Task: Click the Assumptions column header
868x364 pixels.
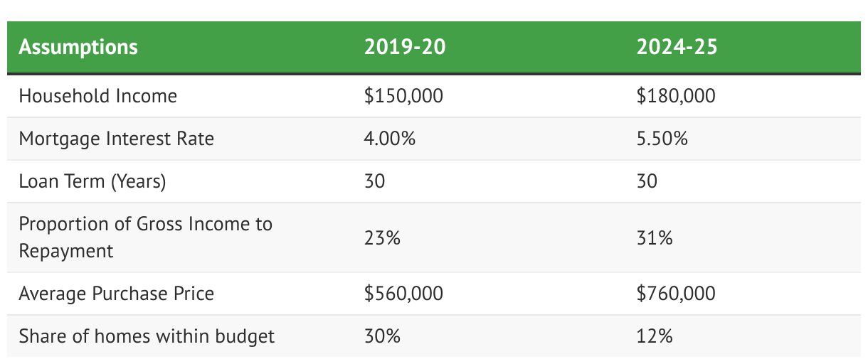Action: (x=78, y=48)
